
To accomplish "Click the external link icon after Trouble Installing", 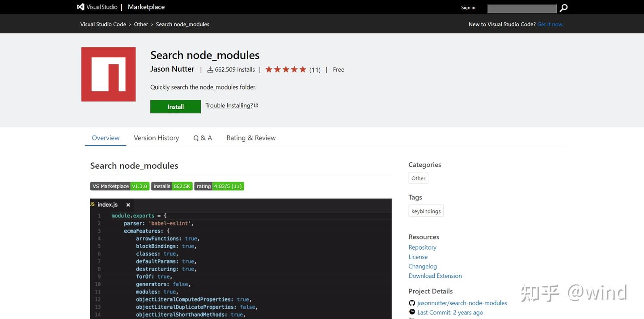I will [255, 104].
